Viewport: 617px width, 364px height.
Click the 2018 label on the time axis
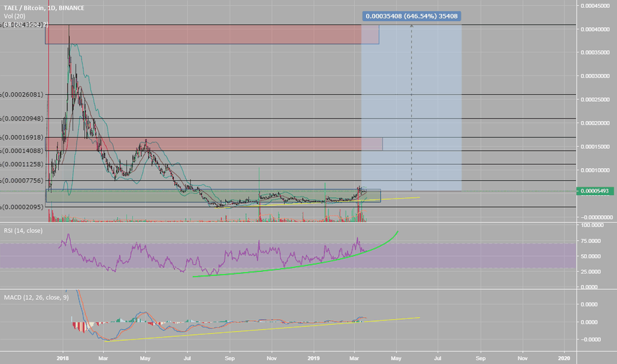(63, 358)
